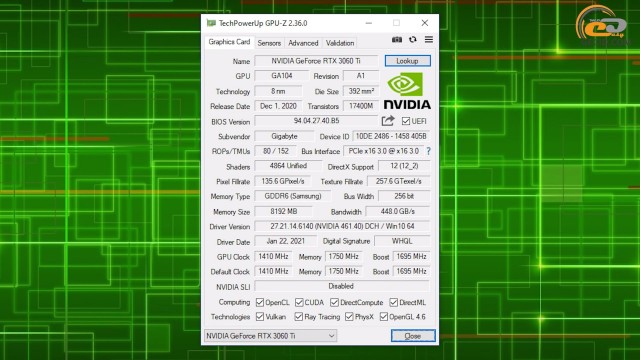
Task: Click the Release Date field Dec 1, 2020
Action: pyautogui.click(x=278, y=106)
